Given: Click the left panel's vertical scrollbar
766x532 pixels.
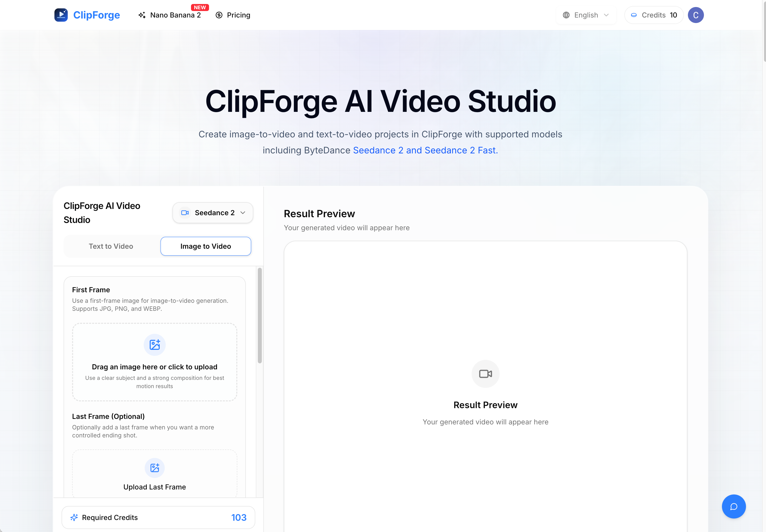Looking at the screenshot, I should tap(260, 315).
